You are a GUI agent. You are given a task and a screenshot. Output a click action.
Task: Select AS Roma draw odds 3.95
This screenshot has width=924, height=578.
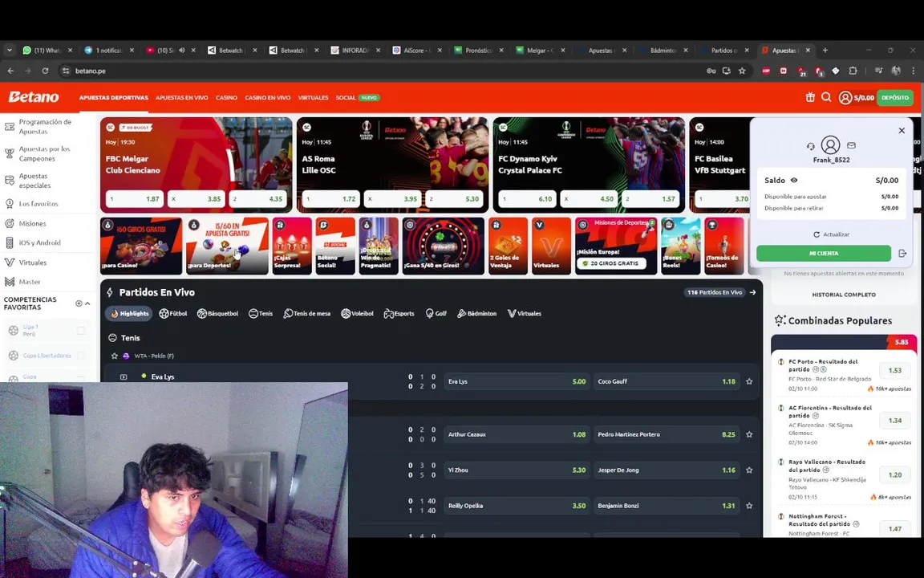[392, 199]
